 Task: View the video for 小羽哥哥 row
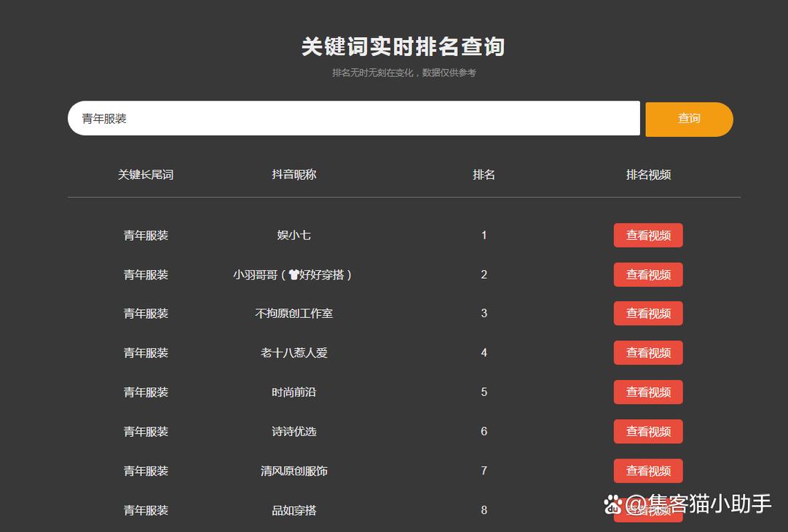point(647,274)
